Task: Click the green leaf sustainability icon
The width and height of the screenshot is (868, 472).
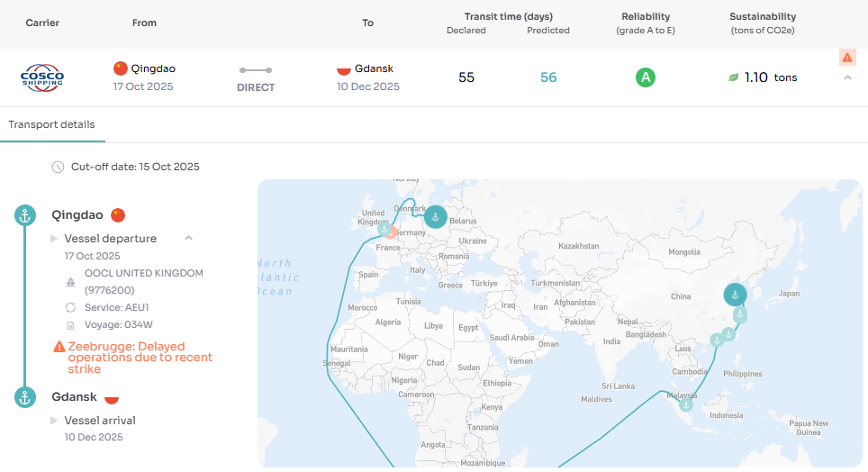Action: coord(734,78)
